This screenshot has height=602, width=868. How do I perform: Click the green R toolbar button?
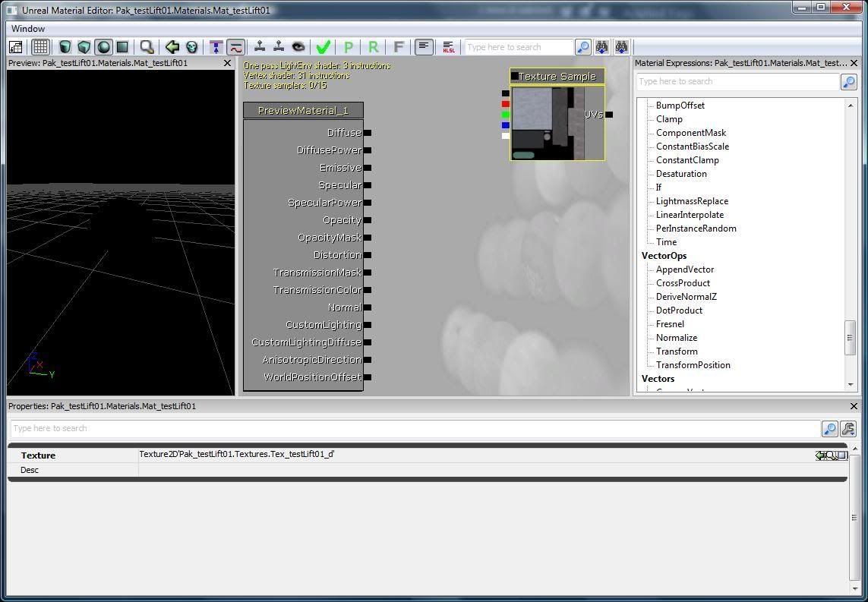373,47
